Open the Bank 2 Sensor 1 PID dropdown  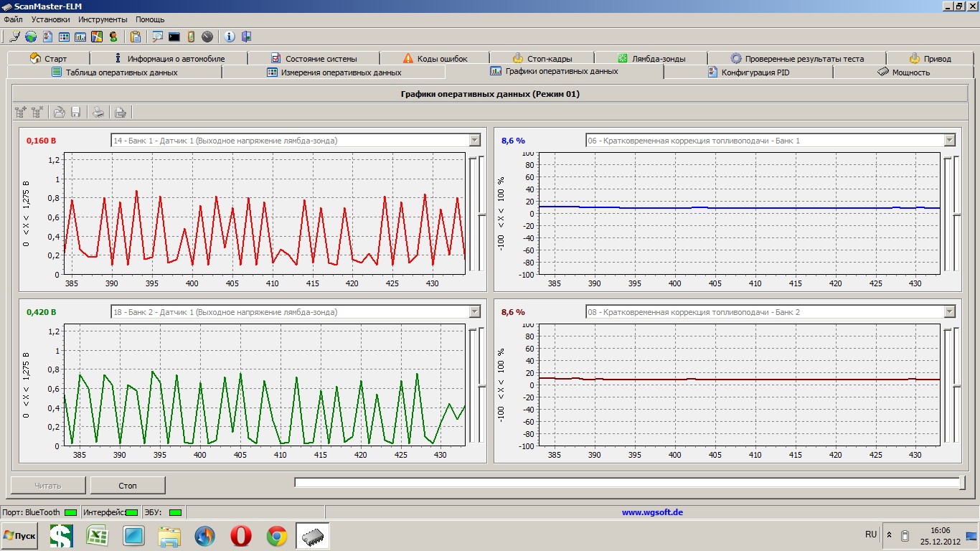(x=473, y=312)
